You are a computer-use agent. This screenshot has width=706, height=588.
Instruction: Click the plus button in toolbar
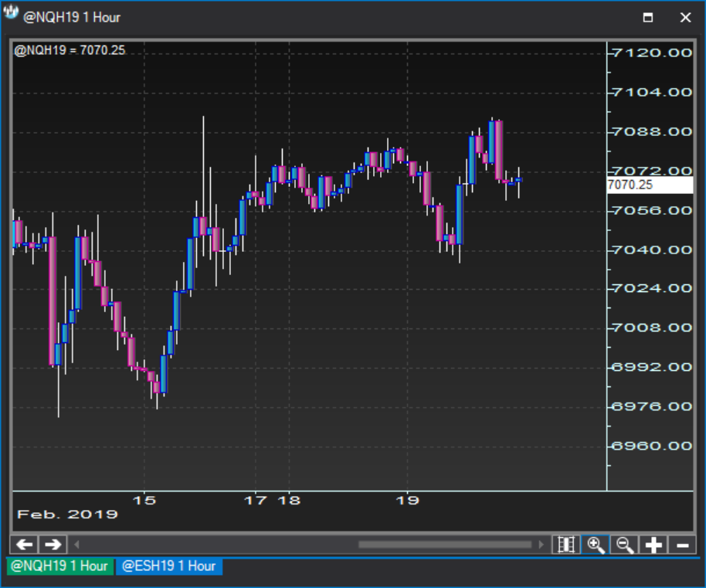(653, 545)
